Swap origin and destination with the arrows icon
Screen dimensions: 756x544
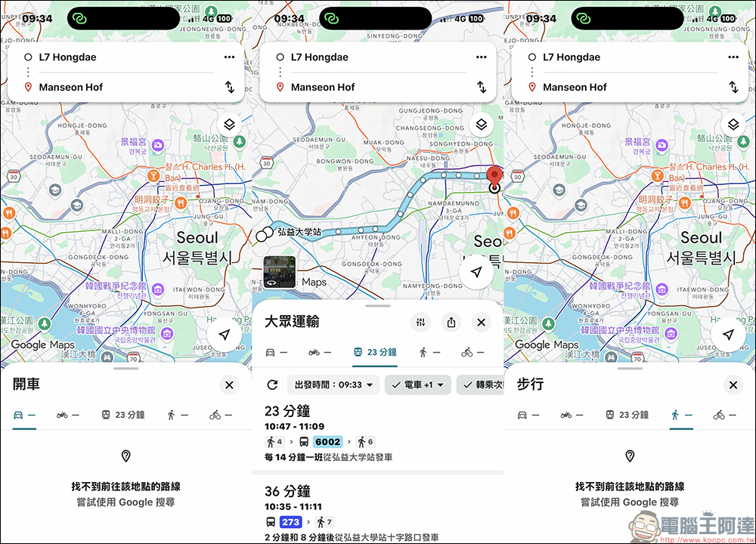[482, 87]
